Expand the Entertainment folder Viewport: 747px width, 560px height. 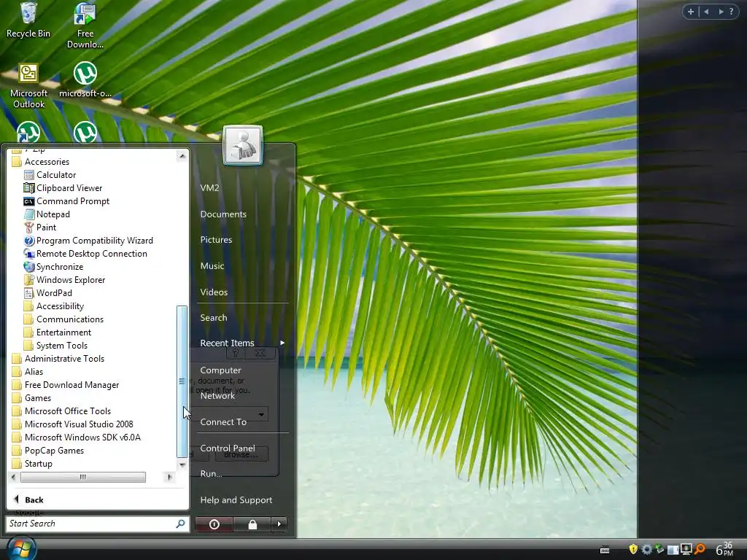[x=57, y=332]
